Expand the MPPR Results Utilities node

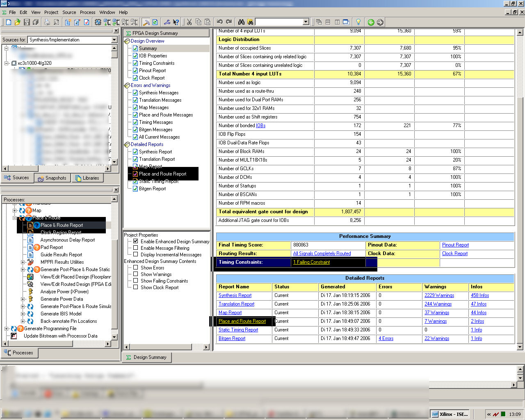(x=23, y=262)
